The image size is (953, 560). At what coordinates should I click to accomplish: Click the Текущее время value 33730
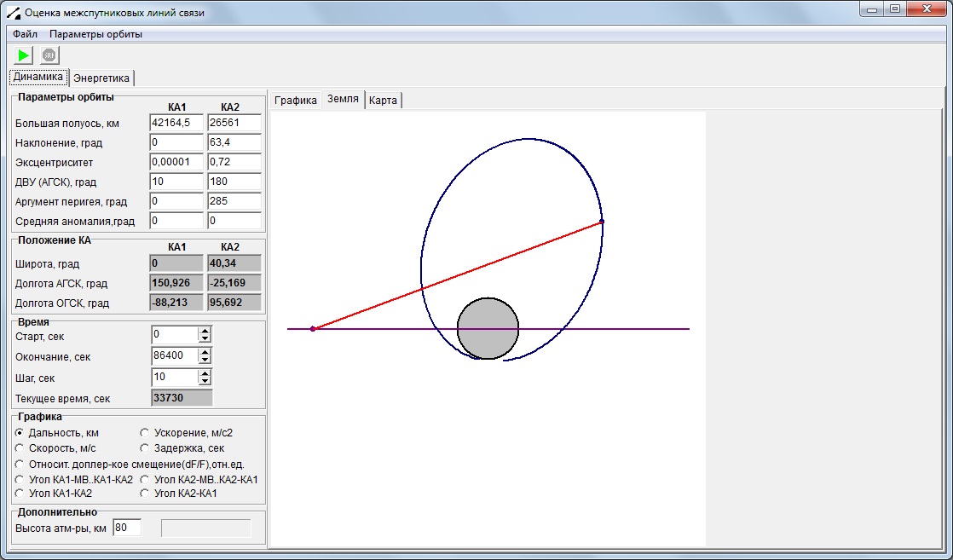pos(182,398)
